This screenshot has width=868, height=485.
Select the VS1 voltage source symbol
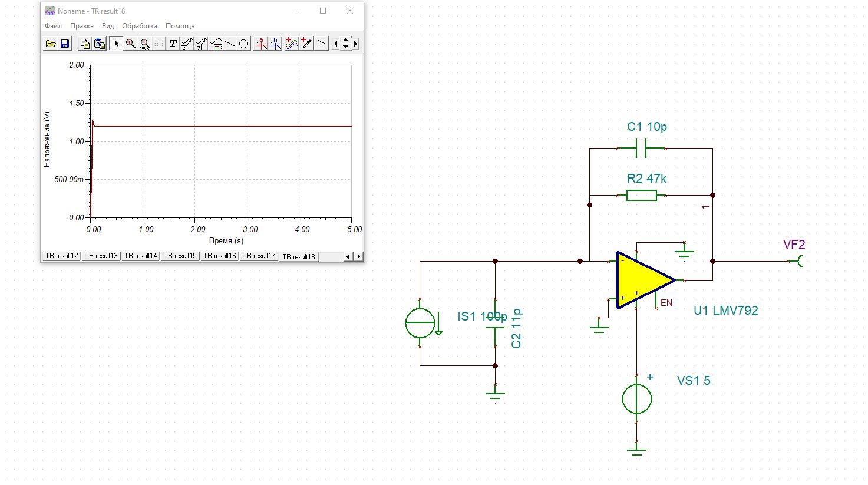click(x=637, y=399)
